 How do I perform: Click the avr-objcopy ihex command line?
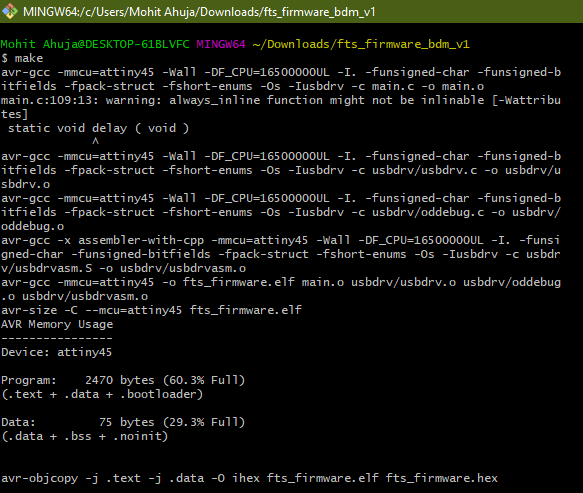pos(249,478)
